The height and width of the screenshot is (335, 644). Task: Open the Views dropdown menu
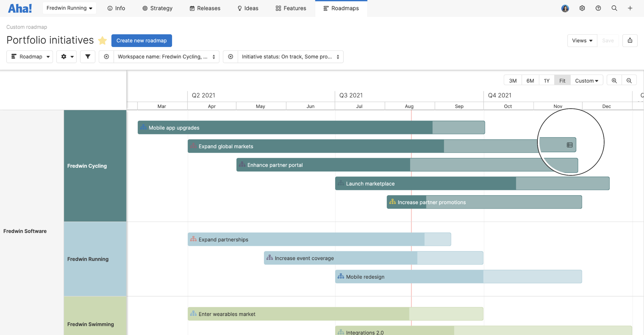pyautogui.click(x=582, y=41)
